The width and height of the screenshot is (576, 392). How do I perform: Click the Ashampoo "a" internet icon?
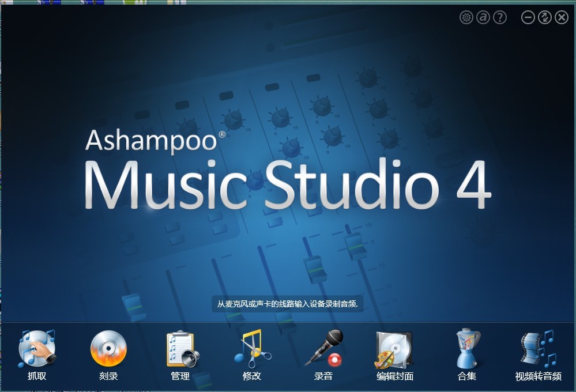483,17
